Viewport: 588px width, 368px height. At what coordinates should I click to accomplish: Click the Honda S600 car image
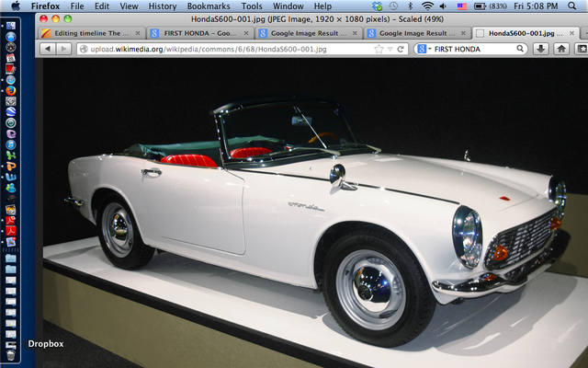point(315,213)
